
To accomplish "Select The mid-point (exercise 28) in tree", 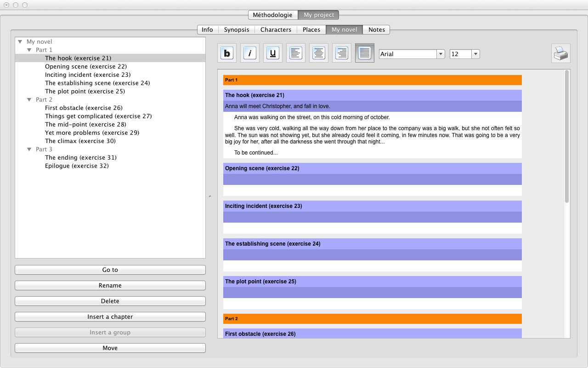I will tap(86, 124).
